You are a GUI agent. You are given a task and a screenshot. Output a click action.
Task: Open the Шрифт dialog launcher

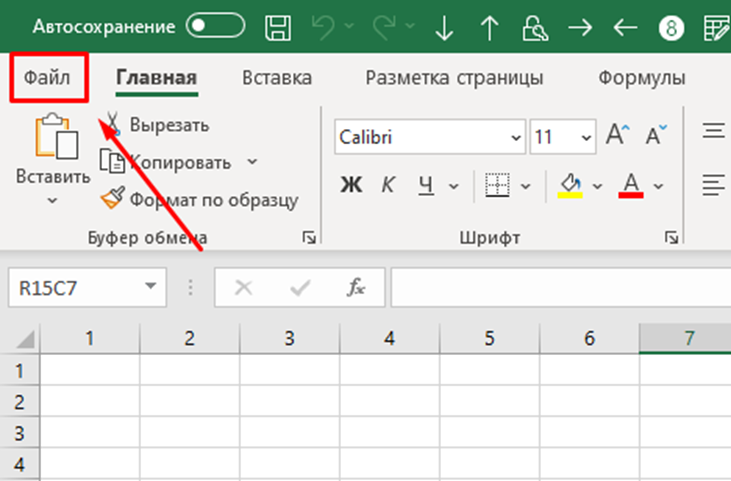(671, 238)
